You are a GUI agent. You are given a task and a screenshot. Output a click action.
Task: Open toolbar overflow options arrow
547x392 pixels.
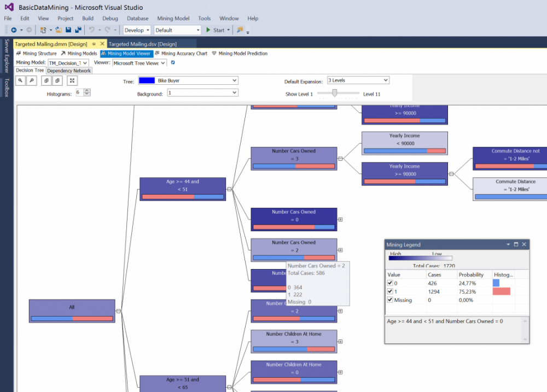pyautogui.click(x=248, y=32)
